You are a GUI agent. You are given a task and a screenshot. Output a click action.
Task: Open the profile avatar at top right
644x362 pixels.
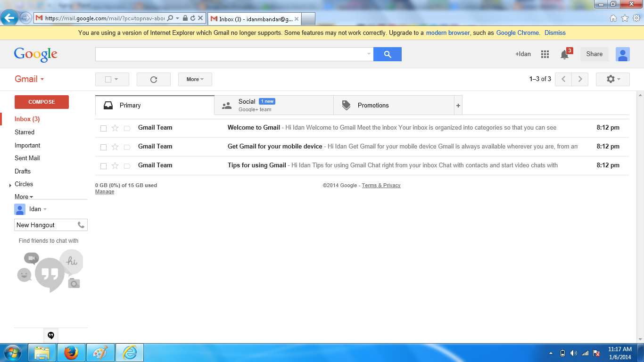(x=623, y=54)
